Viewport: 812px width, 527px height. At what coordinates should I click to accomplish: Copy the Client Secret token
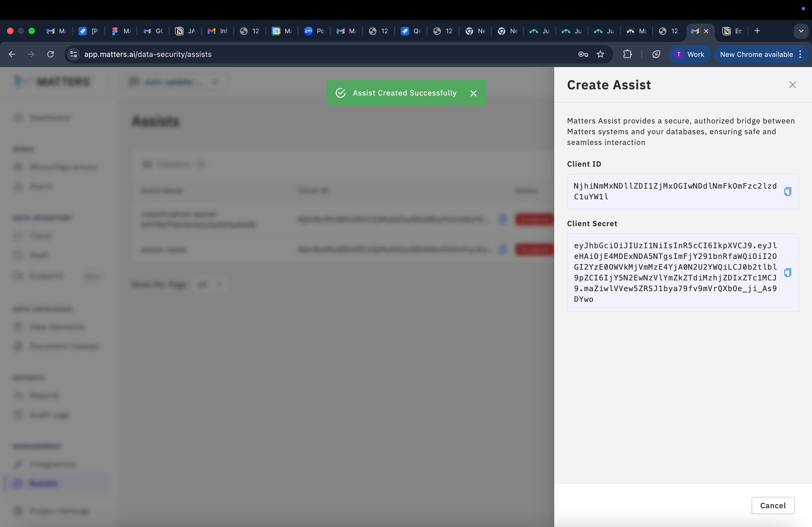(x=788, y=272)
